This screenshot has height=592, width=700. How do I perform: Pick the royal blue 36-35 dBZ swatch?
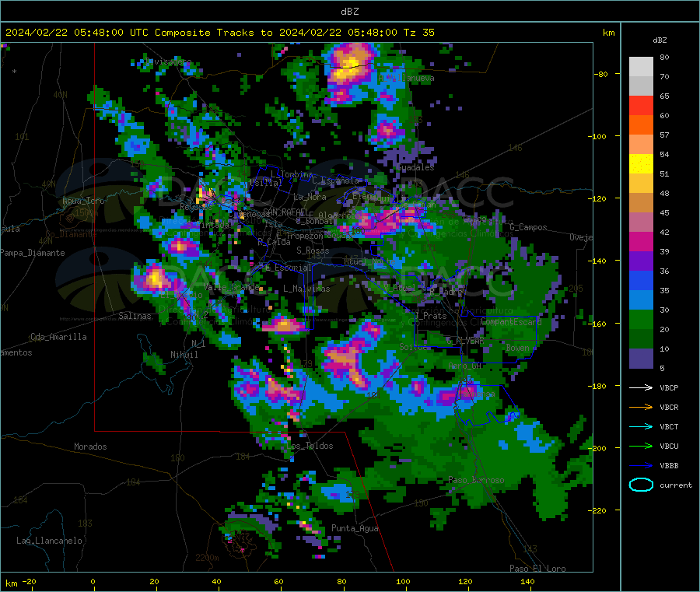(x=641, y=281)
